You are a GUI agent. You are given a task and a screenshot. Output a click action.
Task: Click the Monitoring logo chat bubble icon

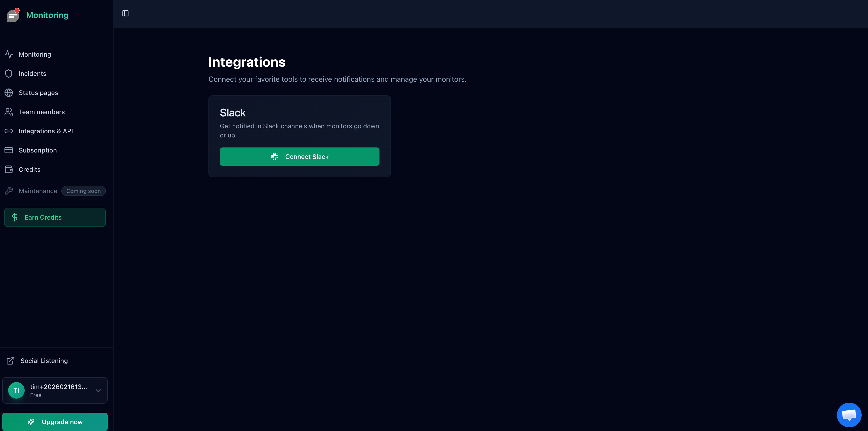[x=13, y=16]
